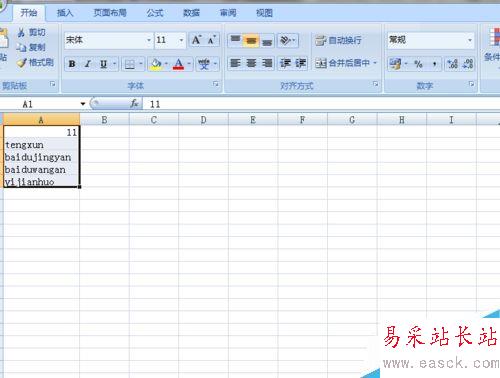Apply the yellow fill color bucket
500x378 pixels.
point(156,64)
